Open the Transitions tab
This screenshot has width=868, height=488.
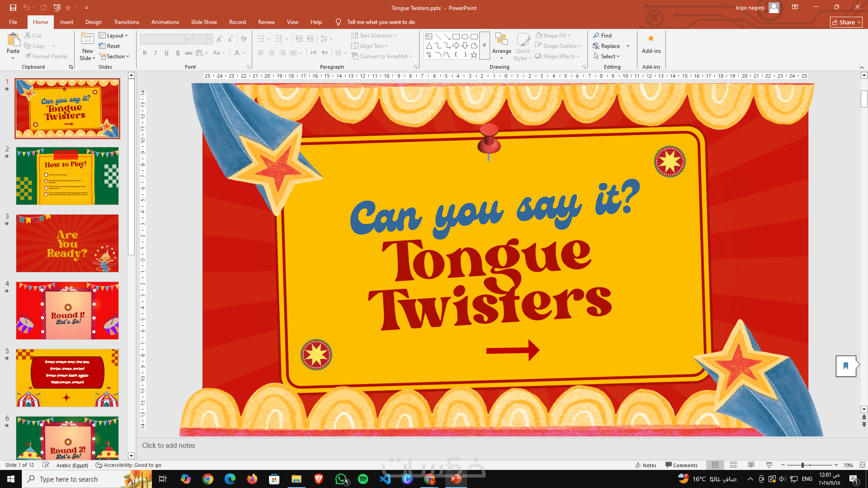click(x=126, y=22)
